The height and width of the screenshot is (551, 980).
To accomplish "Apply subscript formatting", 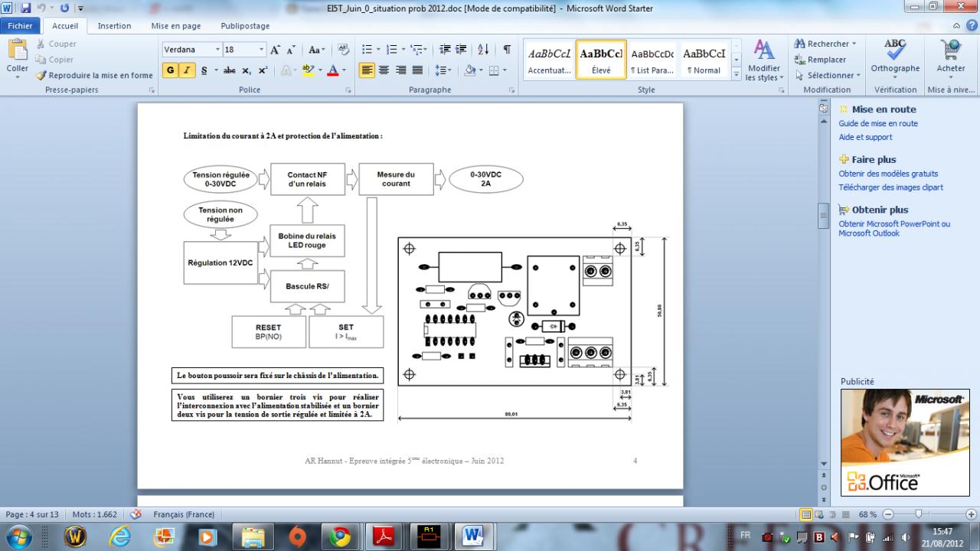I will click(x=247, y=70).
